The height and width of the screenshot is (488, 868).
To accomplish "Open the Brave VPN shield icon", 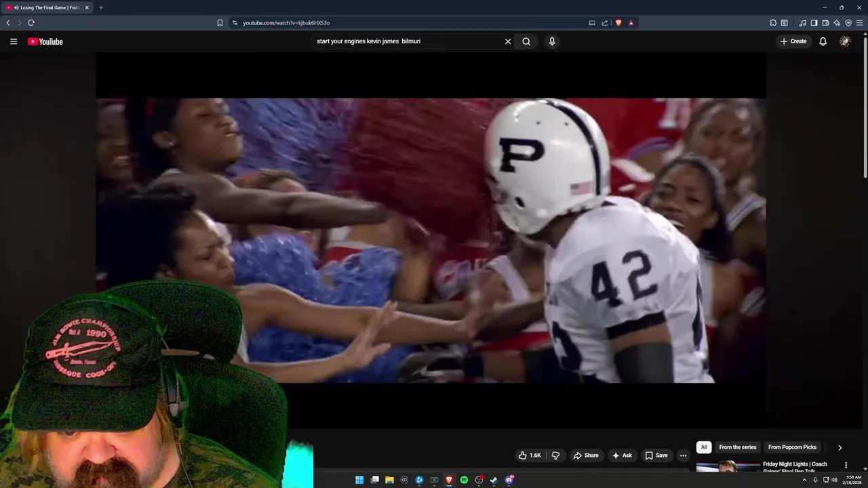I will [x=848, y=22].
